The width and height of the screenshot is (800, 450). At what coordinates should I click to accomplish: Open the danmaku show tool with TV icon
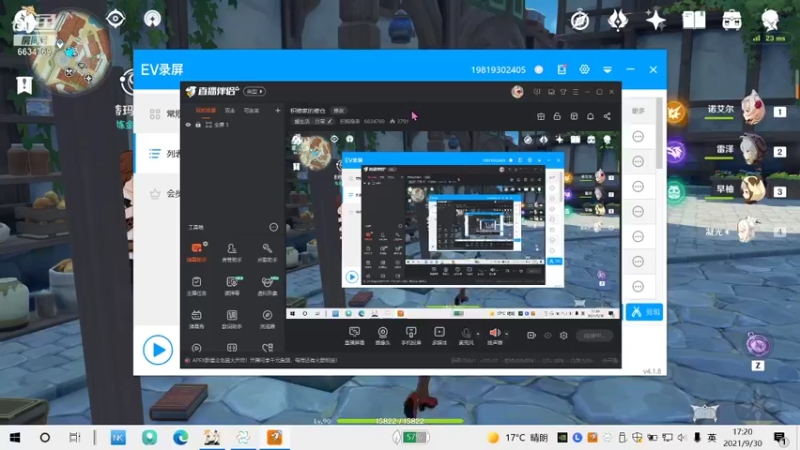coord(196,319)
